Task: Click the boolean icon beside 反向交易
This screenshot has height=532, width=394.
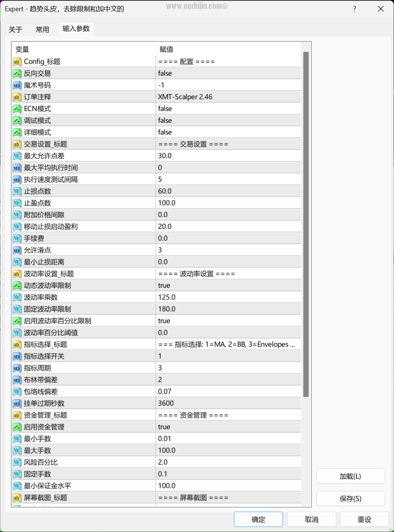Action: coord(17,73)
